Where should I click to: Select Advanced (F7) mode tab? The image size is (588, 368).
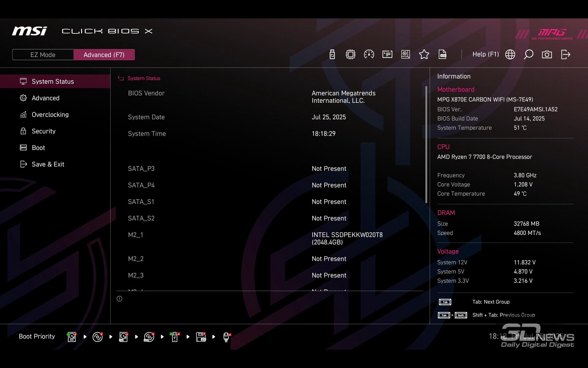tap(104, 55)
